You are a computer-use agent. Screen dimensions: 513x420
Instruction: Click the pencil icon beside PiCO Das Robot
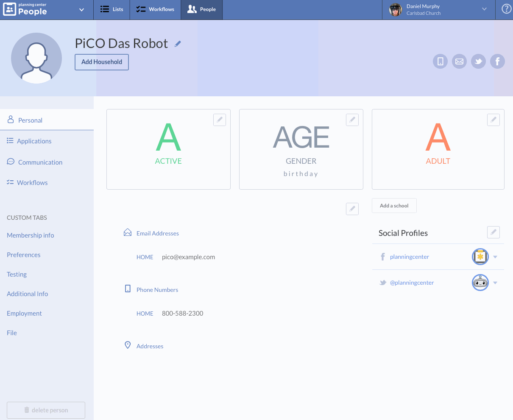178,44
